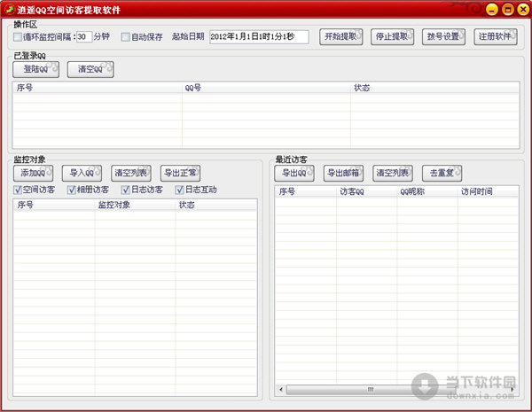
Task: Close the window with the X button
Action: coord(523,9)
